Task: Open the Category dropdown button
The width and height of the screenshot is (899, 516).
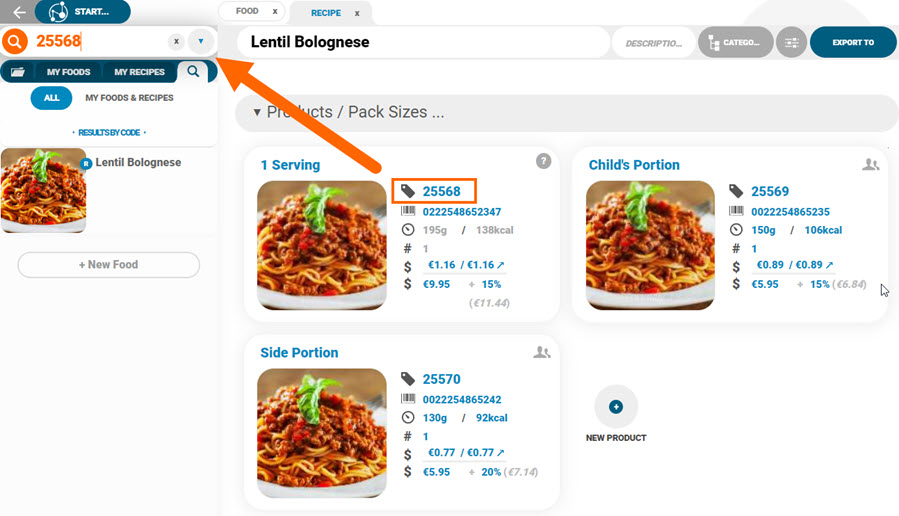Action: click(736, 42)
